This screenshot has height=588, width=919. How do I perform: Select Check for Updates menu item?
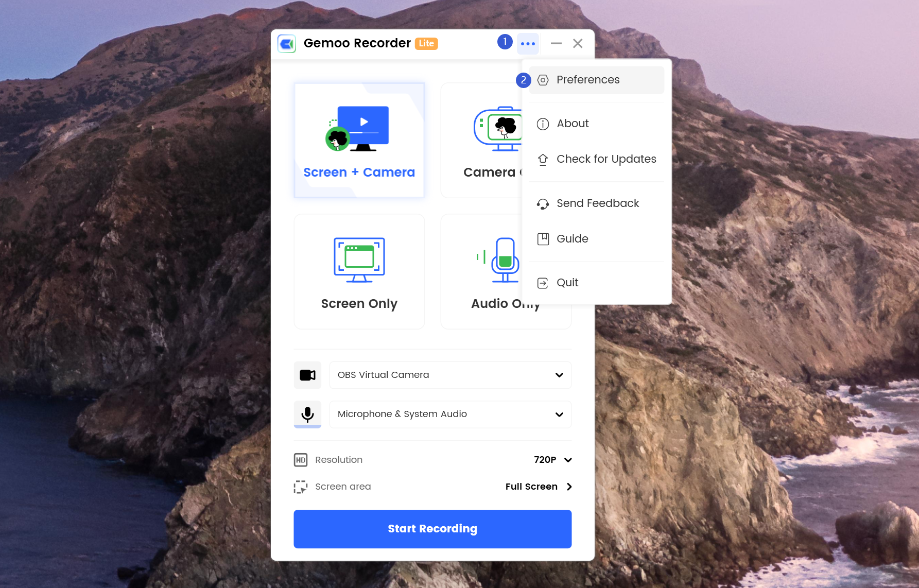click(x=597, y=159)
